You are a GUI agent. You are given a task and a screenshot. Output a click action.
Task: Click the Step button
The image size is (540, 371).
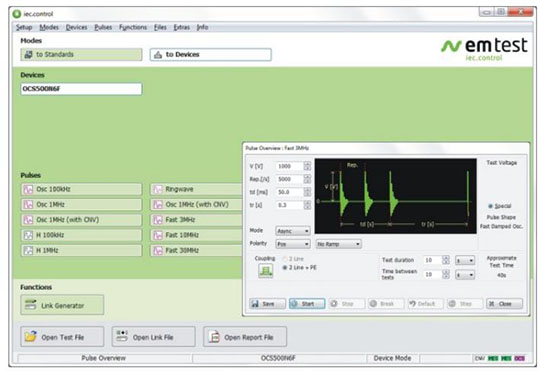click(x=465, y=304)
